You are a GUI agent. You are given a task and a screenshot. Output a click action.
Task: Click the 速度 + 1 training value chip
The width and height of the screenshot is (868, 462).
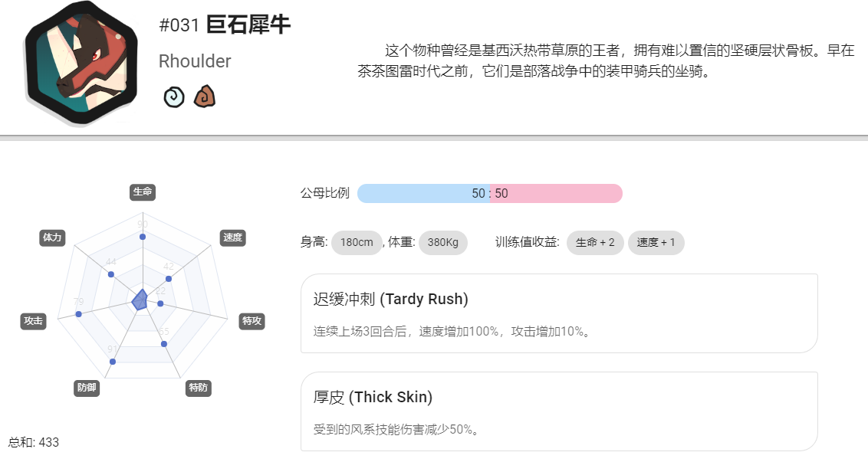656,243
